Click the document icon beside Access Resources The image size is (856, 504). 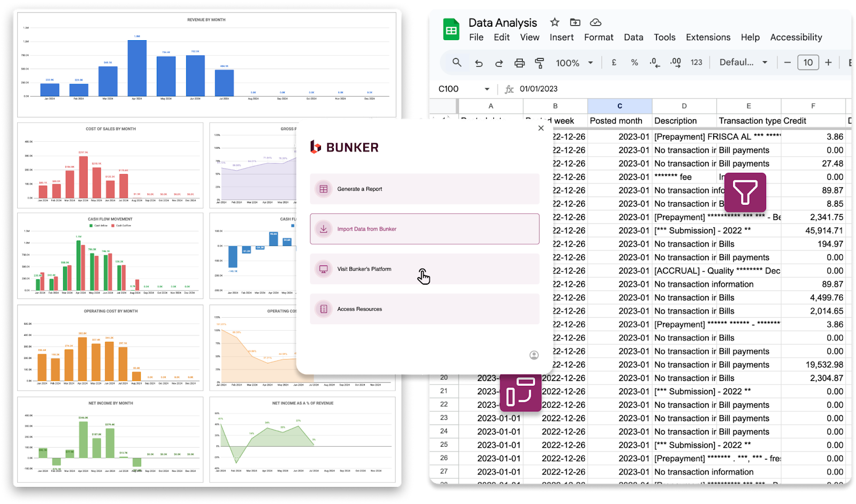[x=324, y=309]
